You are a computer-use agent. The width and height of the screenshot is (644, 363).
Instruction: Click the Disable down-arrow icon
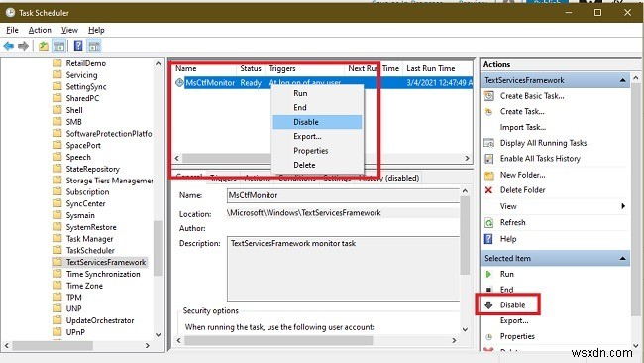click(x=488, y=305)
